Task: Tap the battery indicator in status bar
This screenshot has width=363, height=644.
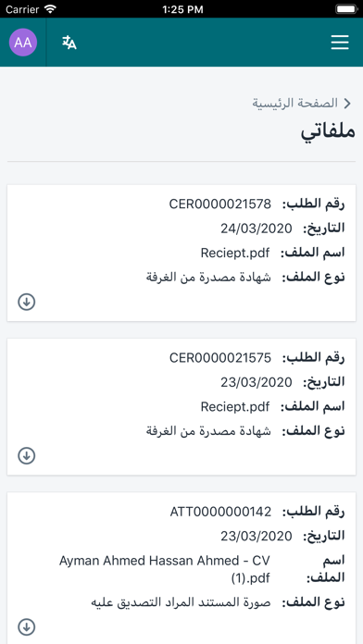Action: click(345, 9)
